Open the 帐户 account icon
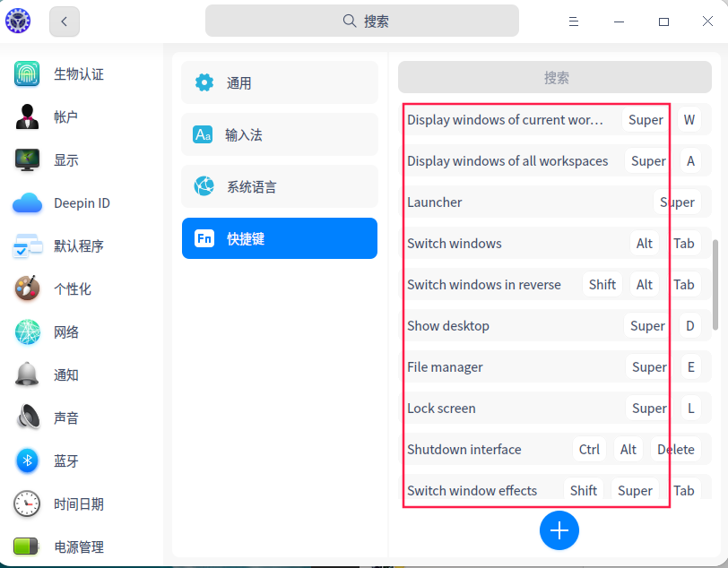 (27, 116)
